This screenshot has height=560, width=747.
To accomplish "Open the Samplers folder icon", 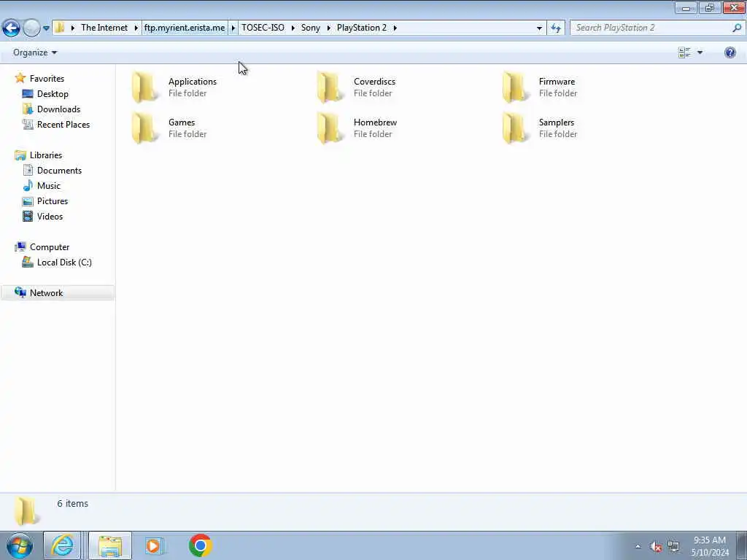I will coord(515,128).
